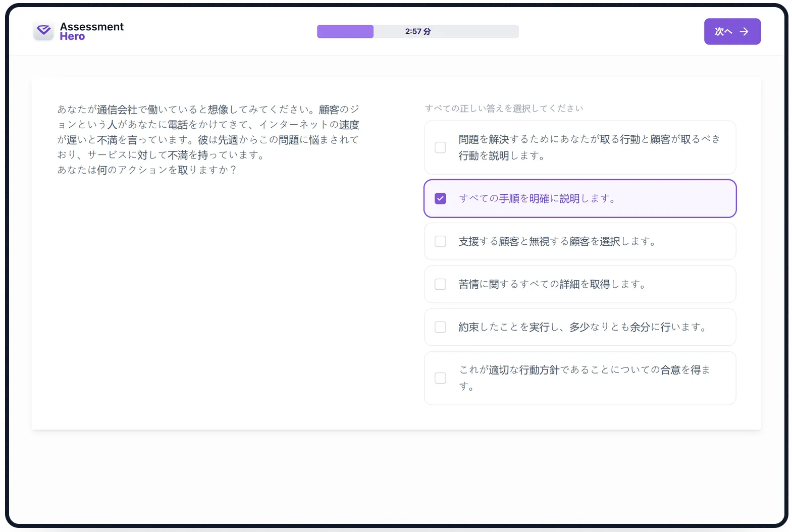Click the すべての手順を明確に説明します answer text
Viewport: 792px width, 532px height.
tap(537, 198)
